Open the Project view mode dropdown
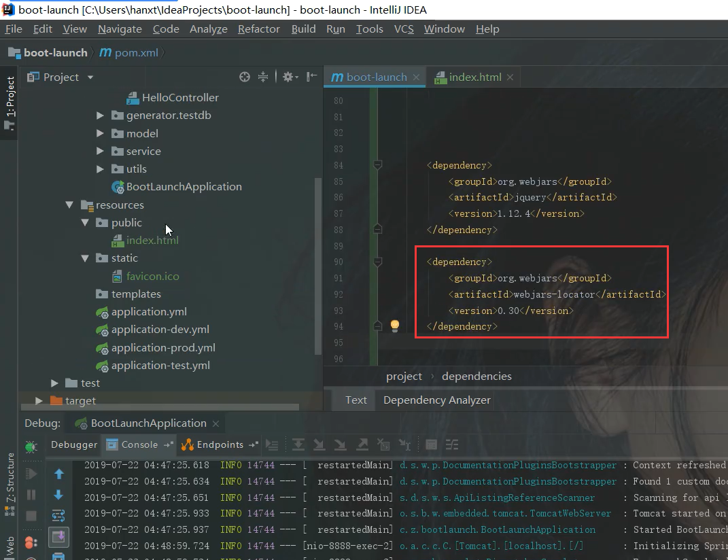Viewport: 728px width, 560px height. tap(90, 77)
